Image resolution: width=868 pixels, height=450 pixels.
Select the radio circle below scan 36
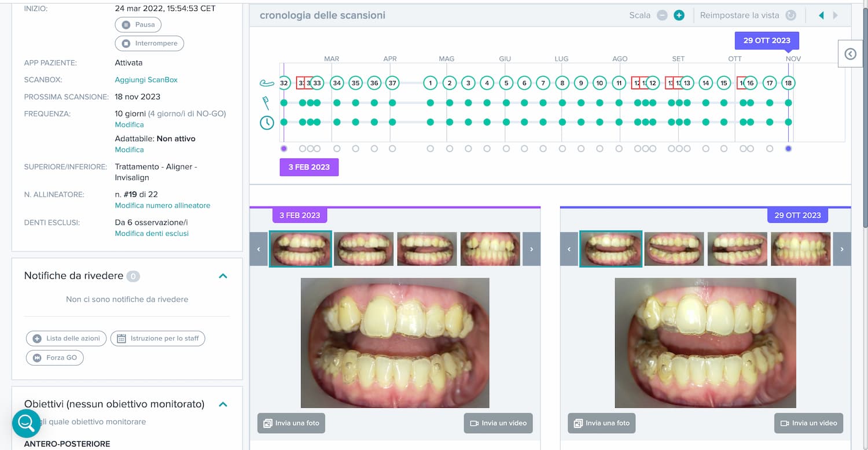click(x=374, y=149)
